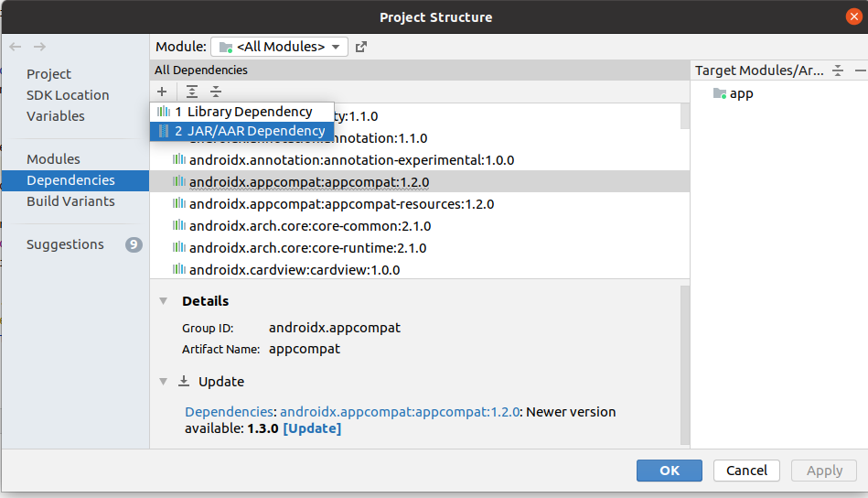Go back with the left arrow
The height and width of the screenshot is (498, 868).
[16, 47]
